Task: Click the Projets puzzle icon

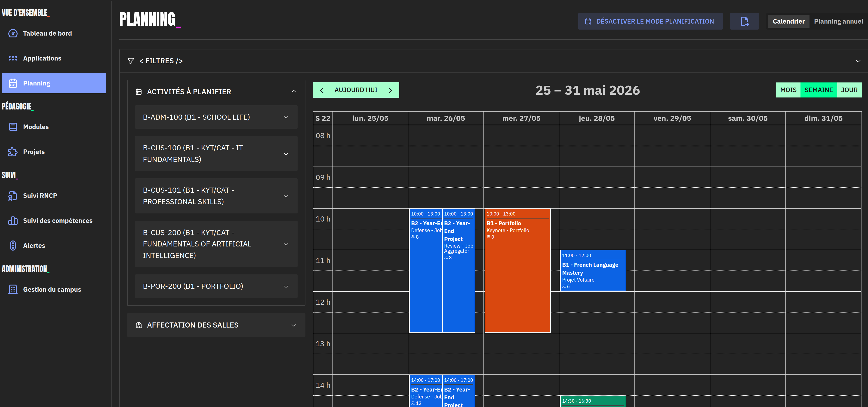Action: [x=13, y=152]
